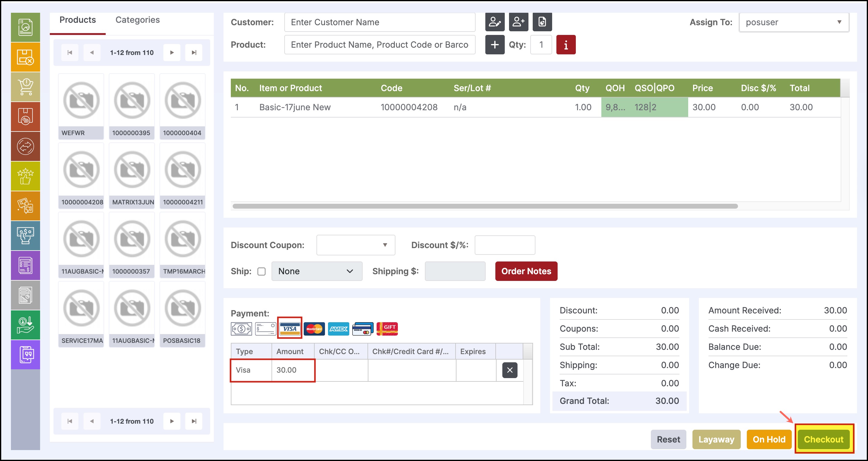Click the Visa payment card icon
The image size is (868, 461).
click(x=289, y=329)
